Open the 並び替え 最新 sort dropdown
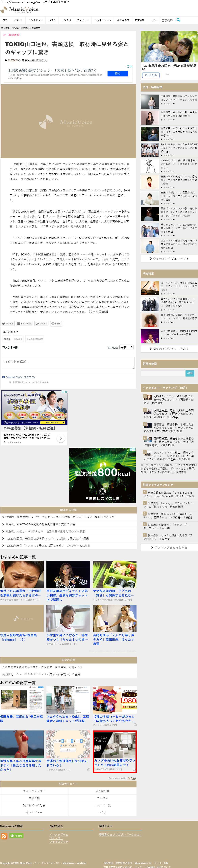198x868 pixels. click(x=127, y=347)
